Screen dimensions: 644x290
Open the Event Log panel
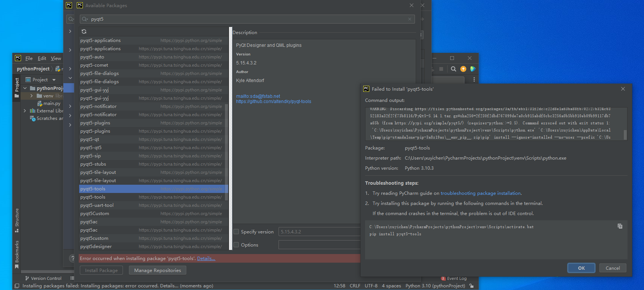tap(454, 278)
